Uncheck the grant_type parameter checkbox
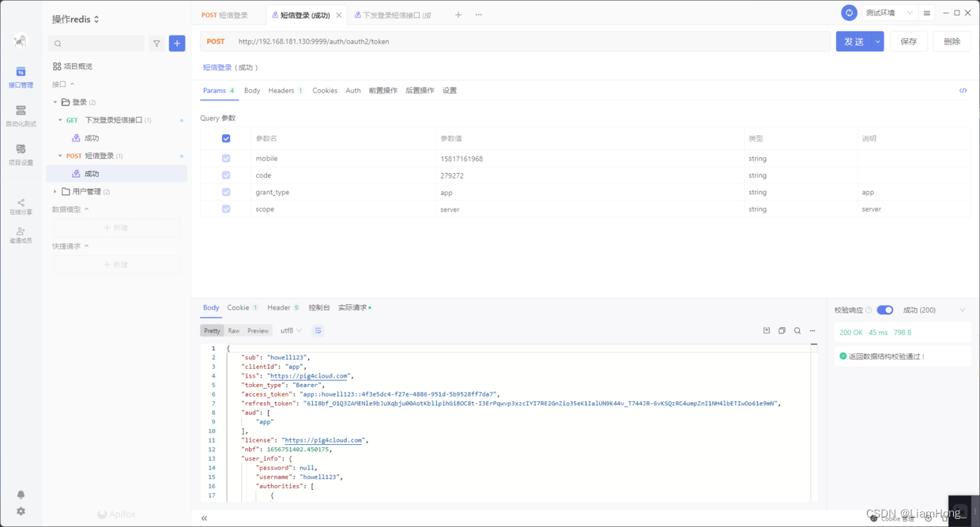 point(226,192)
